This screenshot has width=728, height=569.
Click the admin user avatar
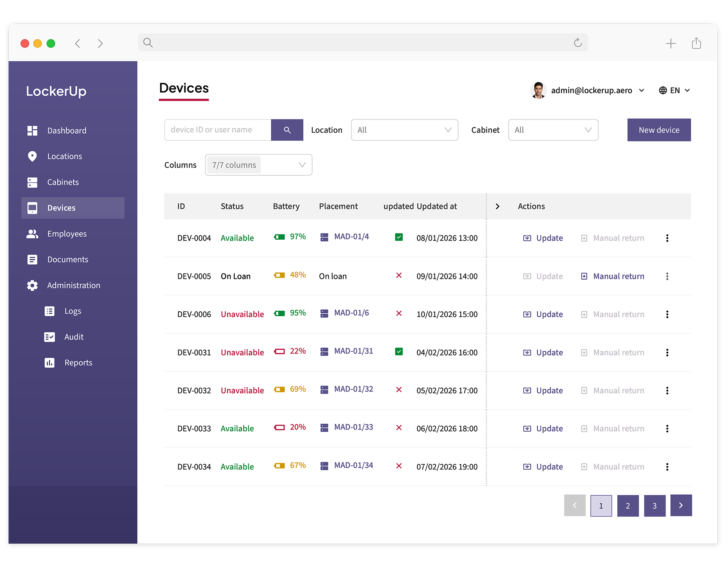point(538,90)
